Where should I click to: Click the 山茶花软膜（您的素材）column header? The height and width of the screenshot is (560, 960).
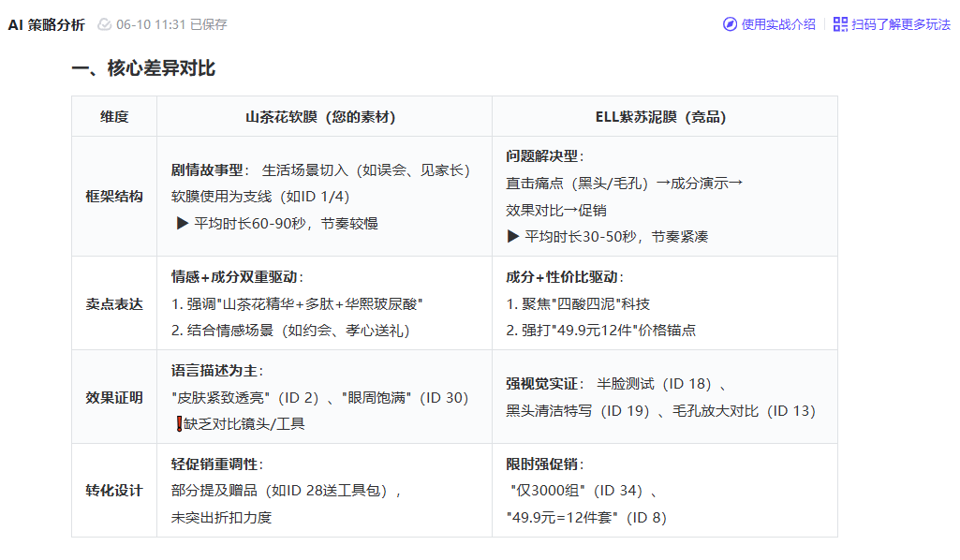click(x=324, y=117)
